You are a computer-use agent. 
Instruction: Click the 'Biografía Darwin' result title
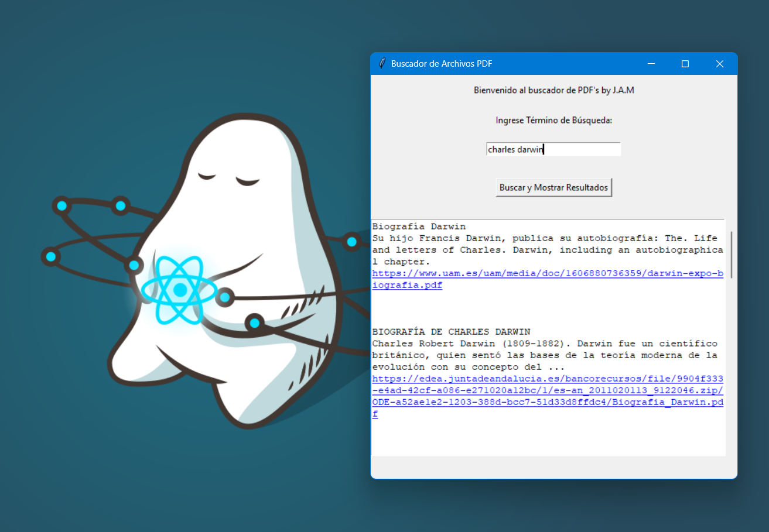(x=419, y=226)
